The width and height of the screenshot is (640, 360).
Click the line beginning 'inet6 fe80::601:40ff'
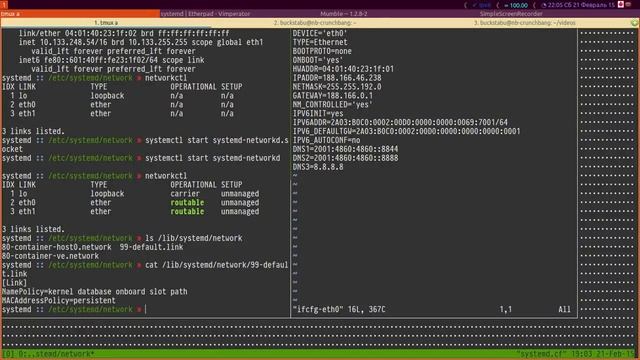111,60
